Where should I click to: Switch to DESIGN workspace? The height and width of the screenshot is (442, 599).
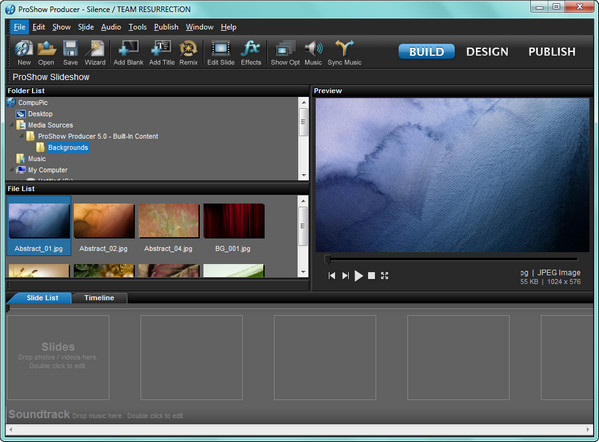pyautogui.click(x=487, y=52)
